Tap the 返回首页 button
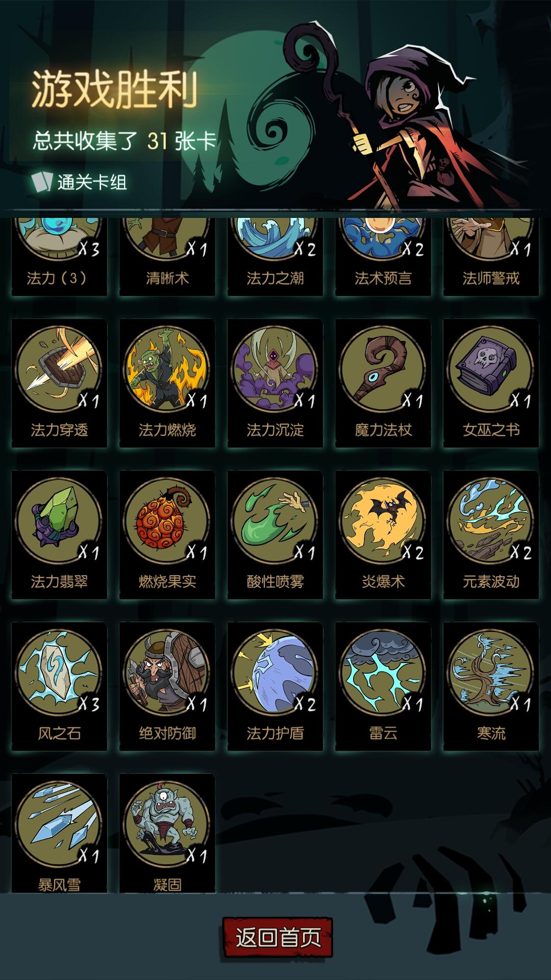 pyautogui.click(x=278, y=937)
